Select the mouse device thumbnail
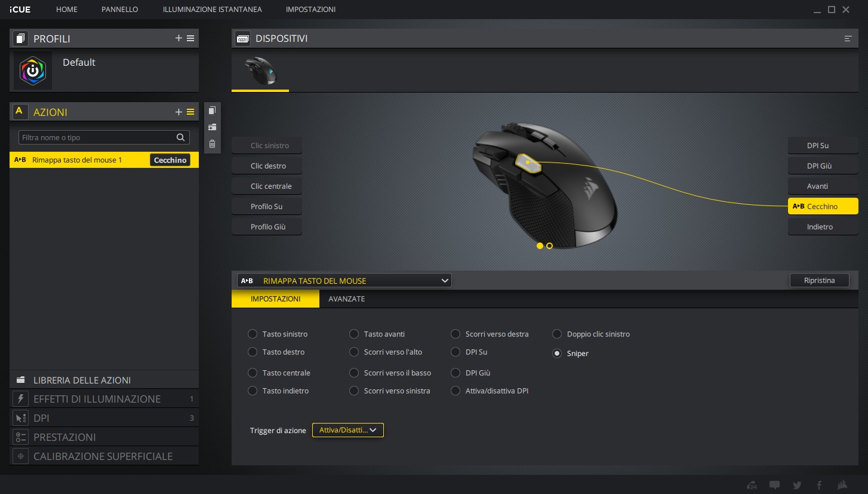Screen dimensions: 868x494 [260, 71]
